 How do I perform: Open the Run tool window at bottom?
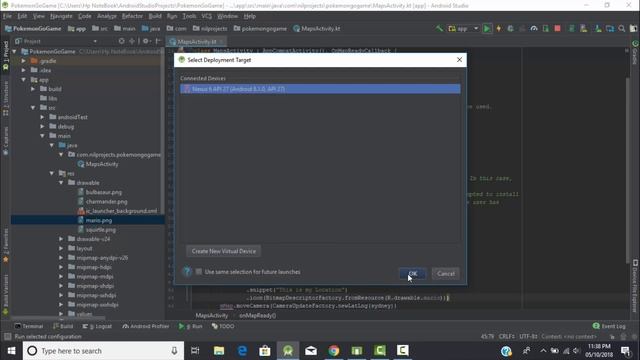(x=191, y=326)
